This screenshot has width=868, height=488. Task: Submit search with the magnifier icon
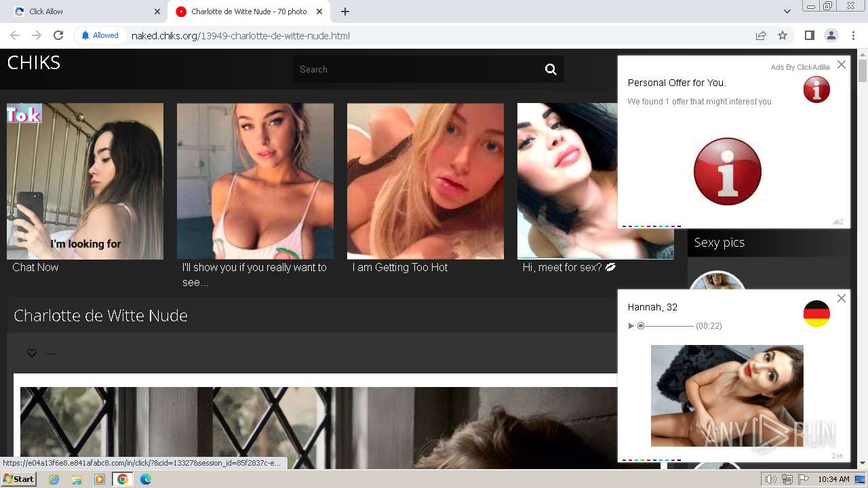pyautogui.click(x=551, y=69)
